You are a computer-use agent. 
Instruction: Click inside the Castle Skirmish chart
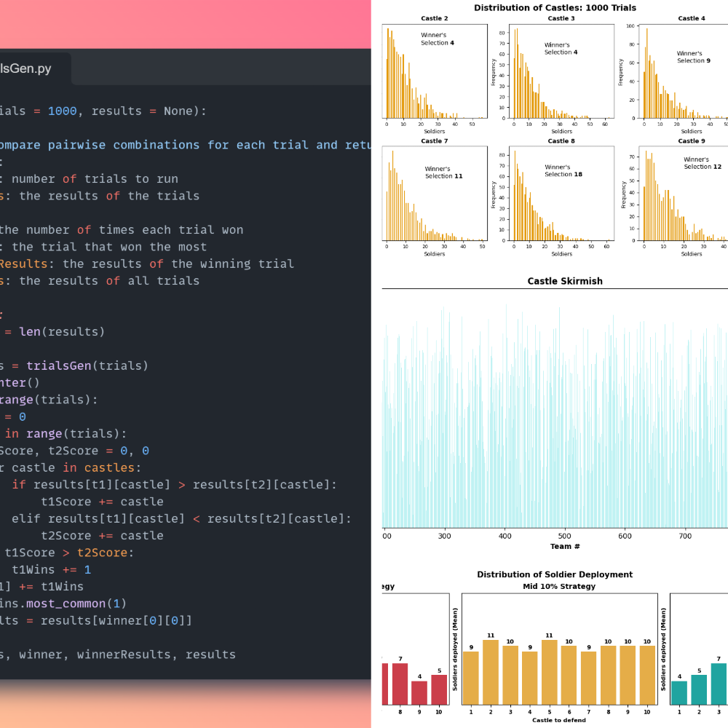[x=553, y=415]
